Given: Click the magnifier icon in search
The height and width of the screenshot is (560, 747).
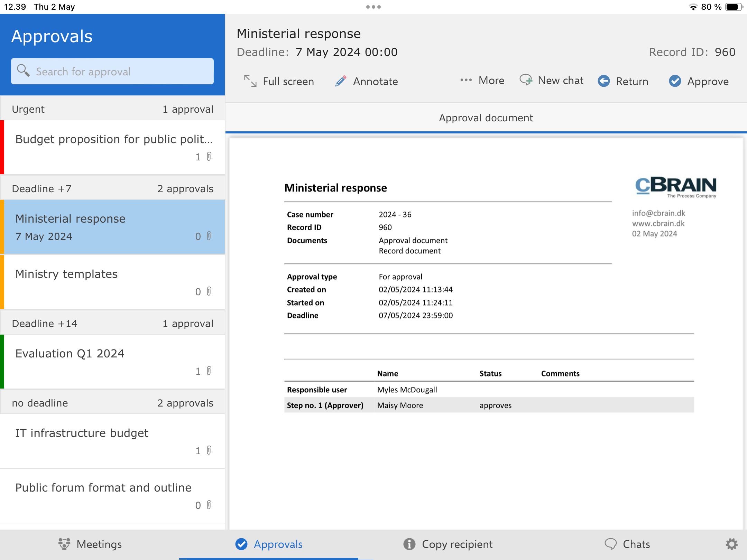Looking at the screenshot, I should [x=23, y=71].
